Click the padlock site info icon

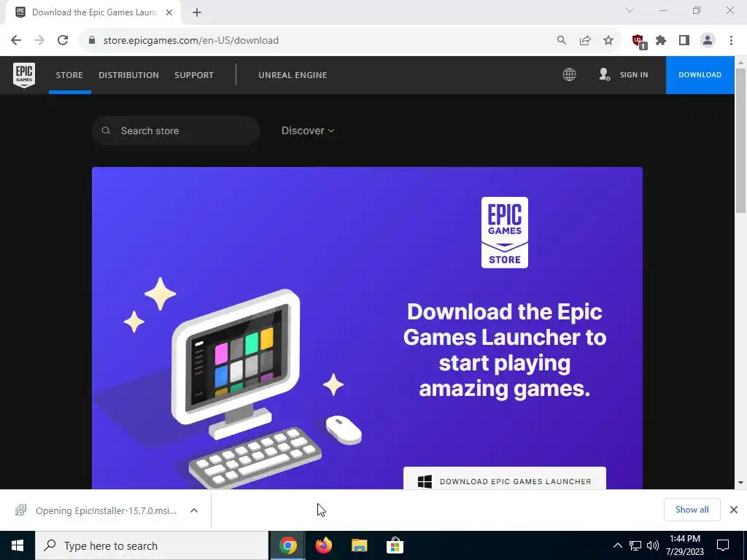[93, 41]
